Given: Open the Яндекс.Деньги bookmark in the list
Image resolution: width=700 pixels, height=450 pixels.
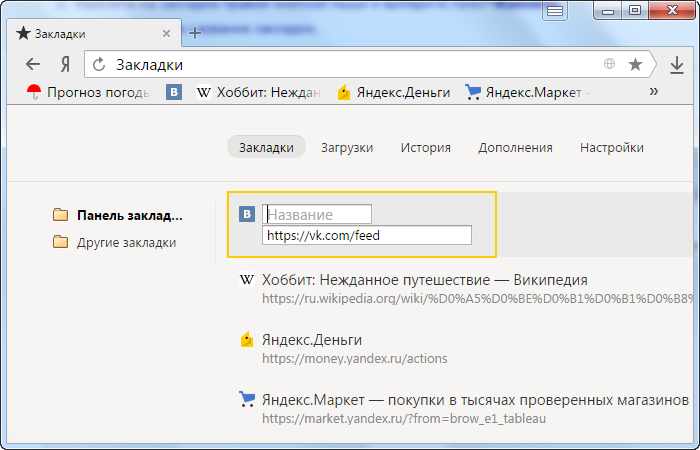Looking at the screenshot, I should point(312,340).
